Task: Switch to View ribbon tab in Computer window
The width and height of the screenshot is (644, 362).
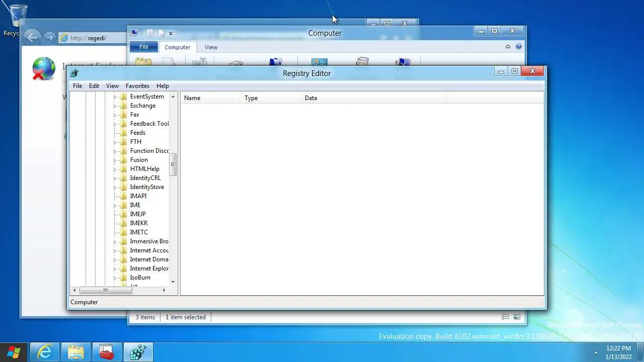Action: point(211,47)
